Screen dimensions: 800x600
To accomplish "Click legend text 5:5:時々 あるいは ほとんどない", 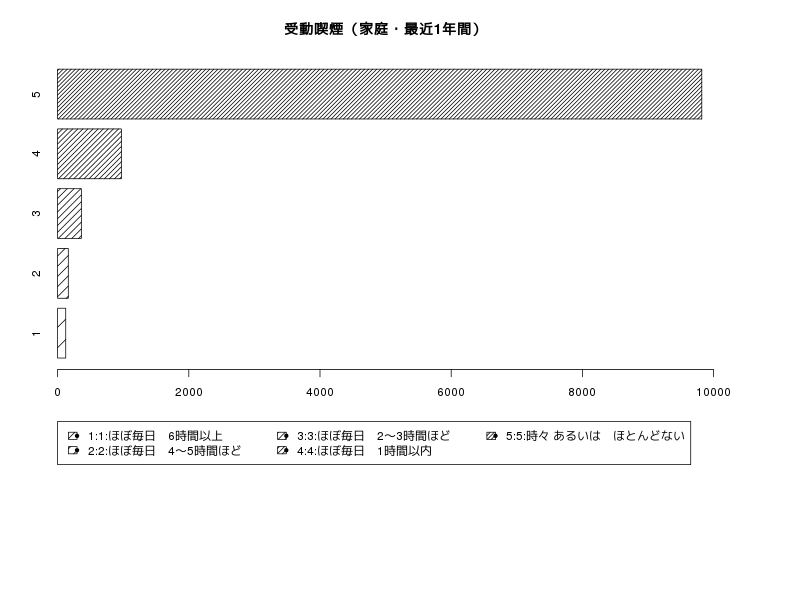I will pos(595,436).
